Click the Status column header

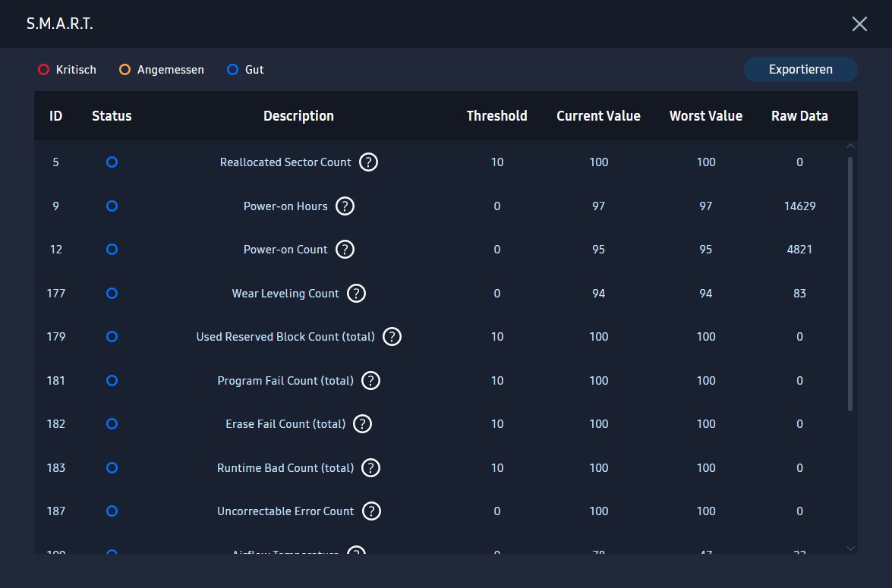click(x=112, y=116)
